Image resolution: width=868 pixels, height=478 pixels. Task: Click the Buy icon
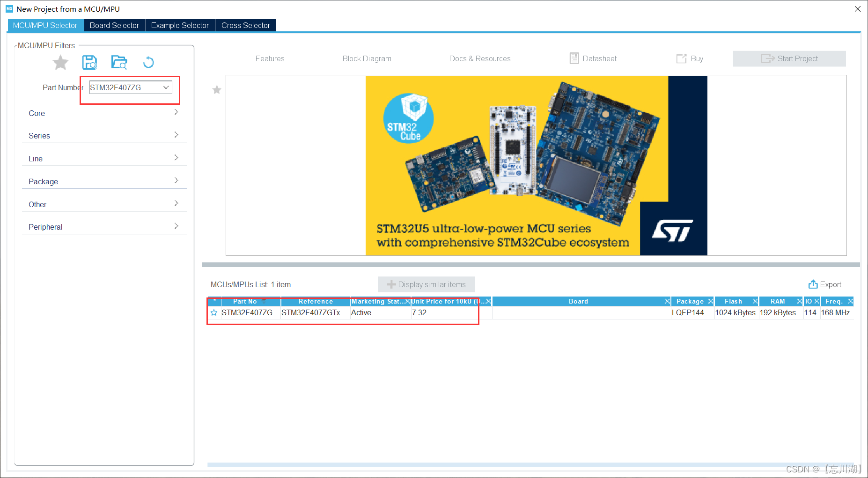pos(689,58)
